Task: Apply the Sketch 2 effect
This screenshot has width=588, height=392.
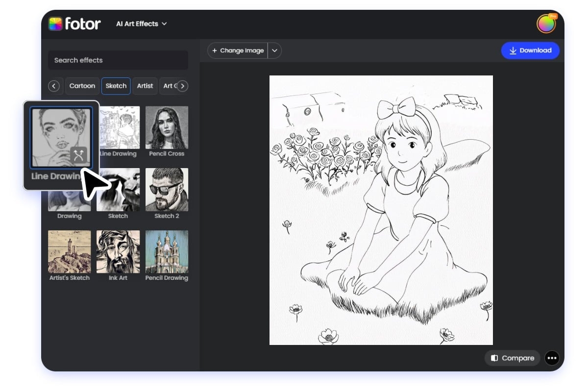Action: [x=167, y=190]
